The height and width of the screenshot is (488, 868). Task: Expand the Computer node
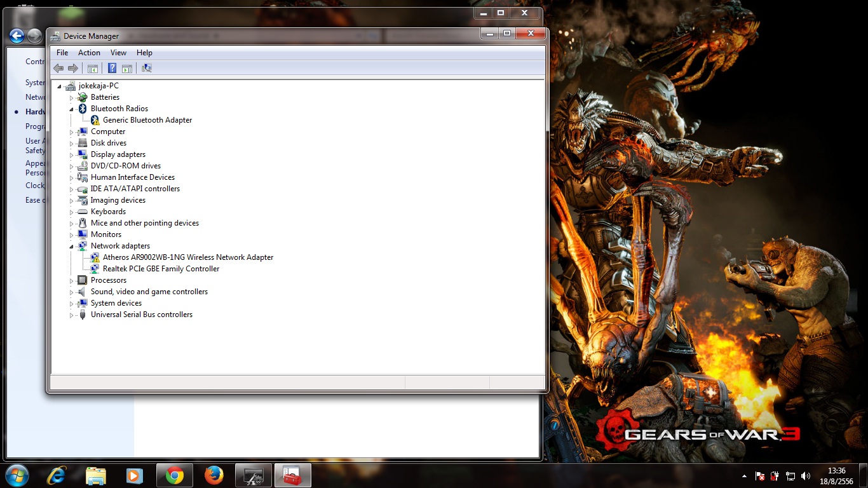click(x=72, y=132)
